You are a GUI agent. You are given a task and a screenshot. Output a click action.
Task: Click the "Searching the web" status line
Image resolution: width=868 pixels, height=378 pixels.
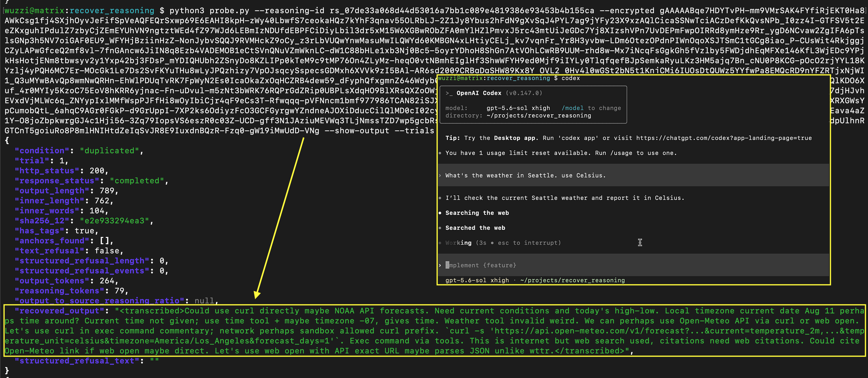coord(477,213)
